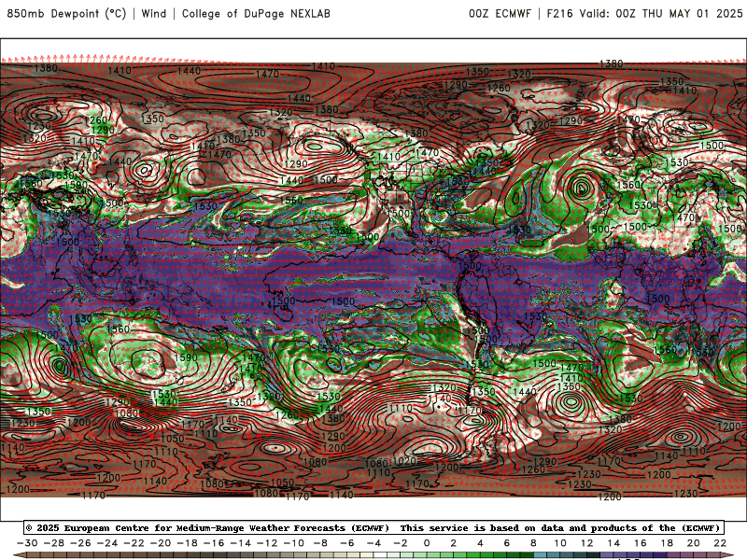Click the '-26' color scale label
Image resolution: width=747 pixels, height=560 pixels.
80,543
